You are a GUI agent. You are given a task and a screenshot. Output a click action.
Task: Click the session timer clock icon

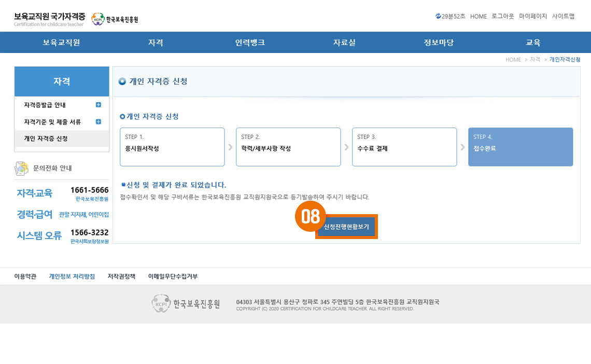tap(438, 16)
